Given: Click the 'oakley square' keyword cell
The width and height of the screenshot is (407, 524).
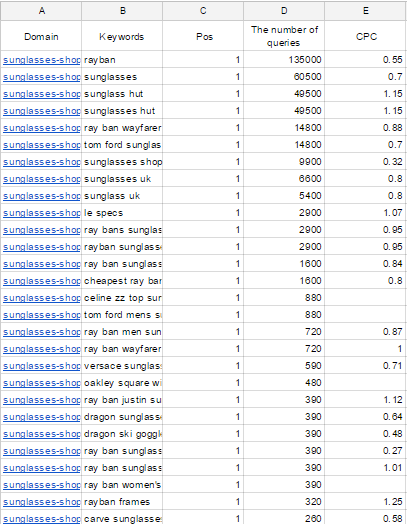Looking at the screenshot, I should (x=122, y=383).
